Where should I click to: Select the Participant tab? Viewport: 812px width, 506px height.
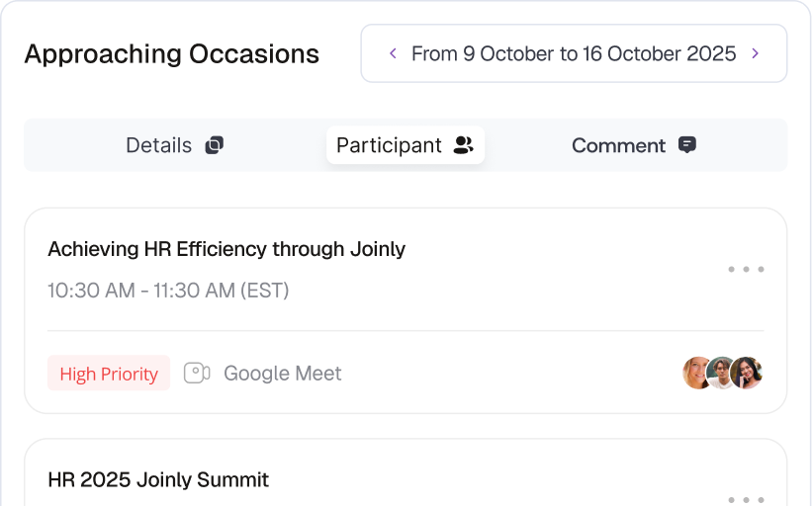click(x=389, y=145)
